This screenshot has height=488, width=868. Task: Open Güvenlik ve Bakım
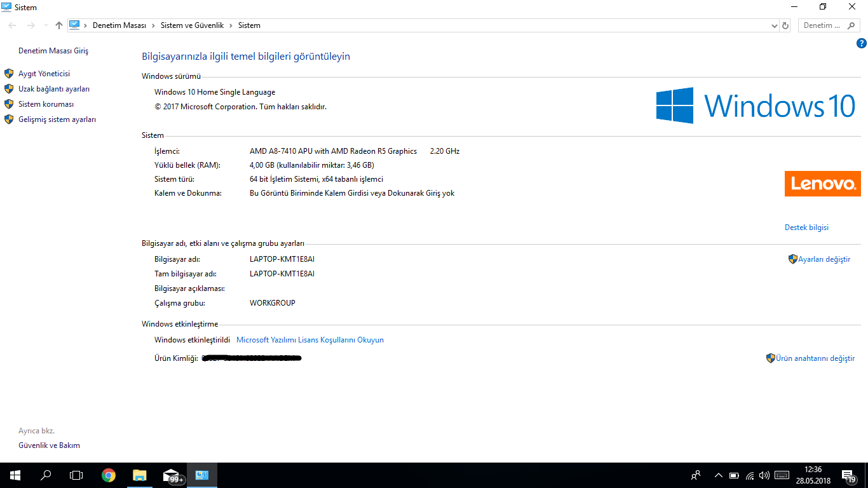tap(49, 445)
